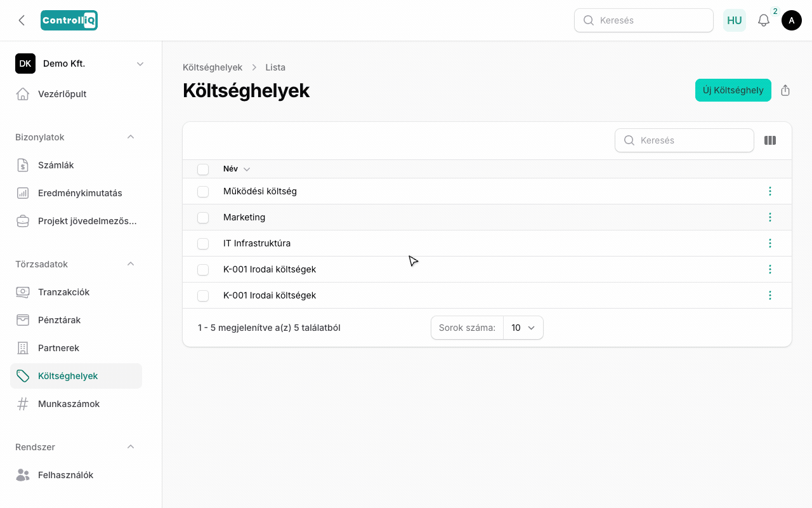The image size is (812, 508).
Task: Click the Költséghelyek breadcrumb link
Action: coord(213,67)
